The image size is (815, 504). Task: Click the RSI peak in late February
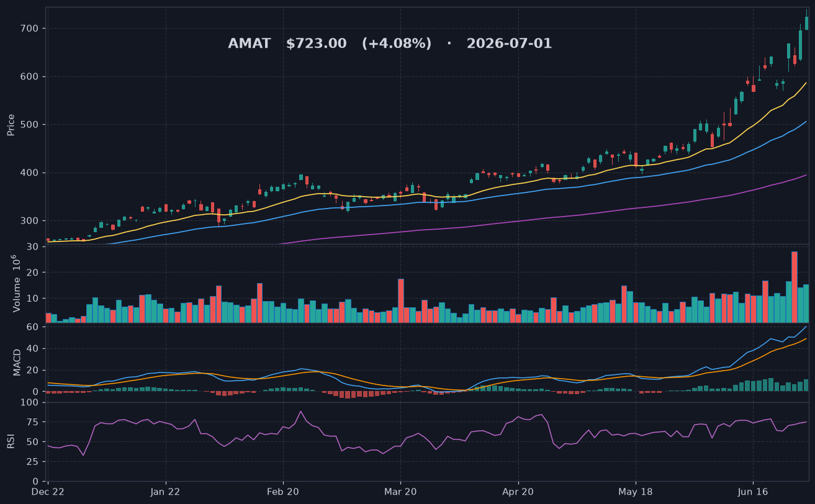(x=300, y=412)
